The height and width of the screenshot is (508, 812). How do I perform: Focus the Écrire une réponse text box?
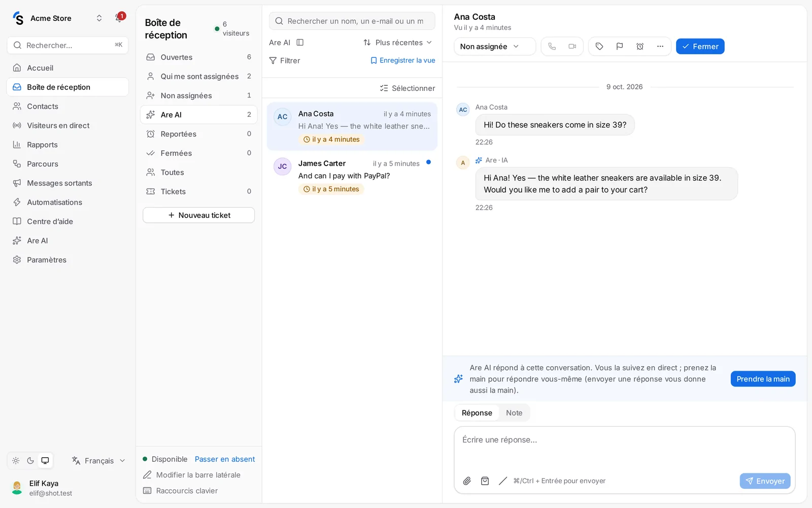[624, 448]
